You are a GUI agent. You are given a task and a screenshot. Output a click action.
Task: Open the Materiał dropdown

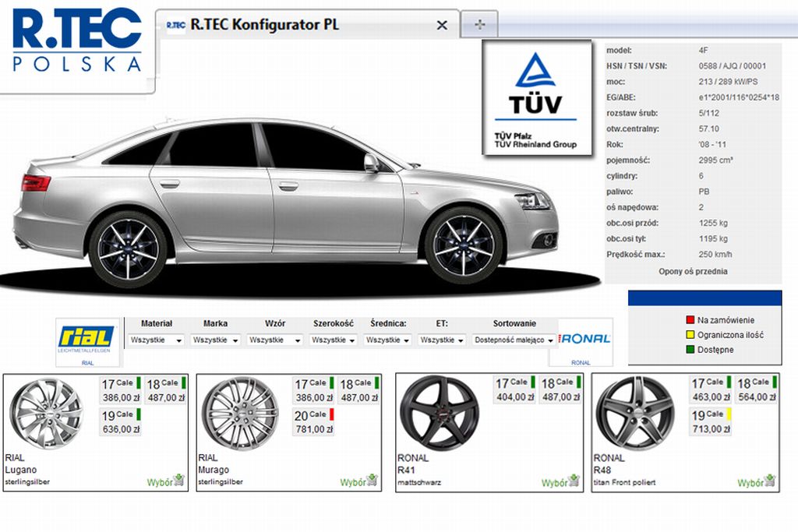156,340
